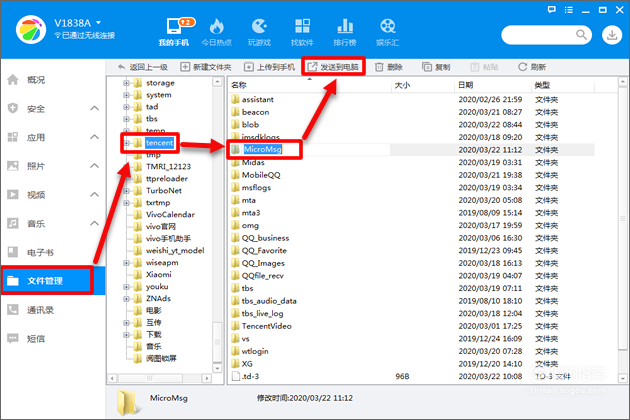The width and height of the screenshot is (630, 420).
Task: Select the assistant folder row
Action: [412, 99]
